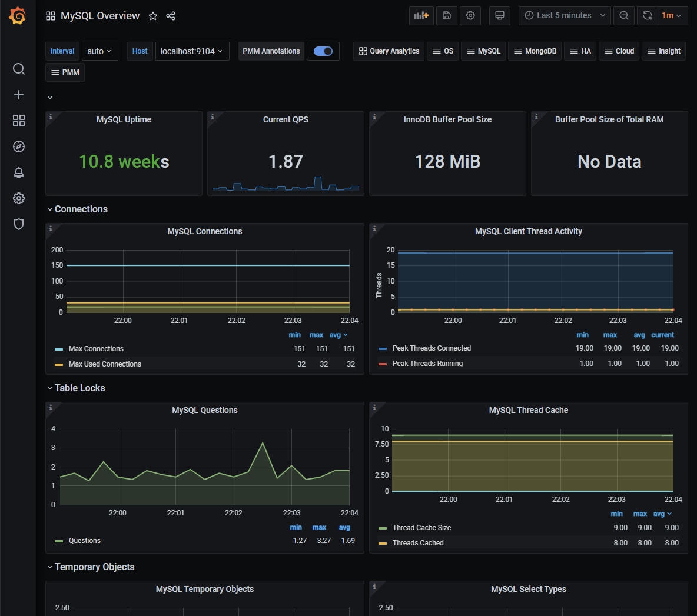Toggle the Max Connections legend series
Viewport: 697px width, 616px height.
tap(96, 349)
